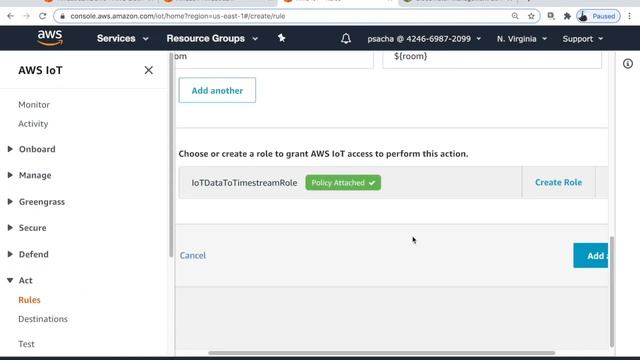
Task: Open the Monitor page
Action: pyautogui.click(x=34, y=105)
